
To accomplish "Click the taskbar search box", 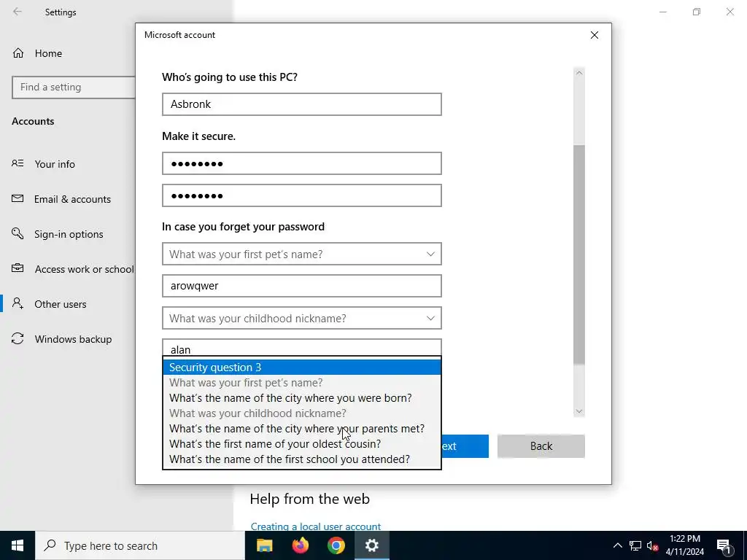I will click(x=139, y=545).
